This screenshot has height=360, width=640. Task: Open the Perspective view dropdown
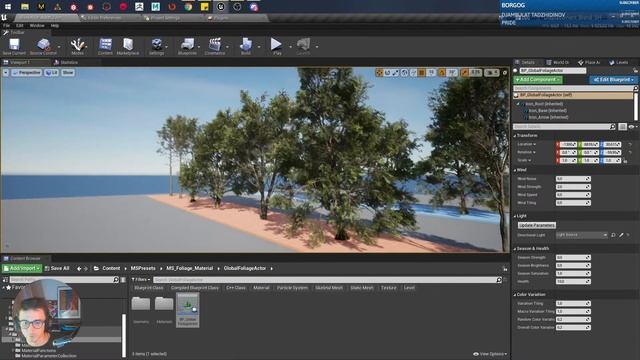[27, 73]
